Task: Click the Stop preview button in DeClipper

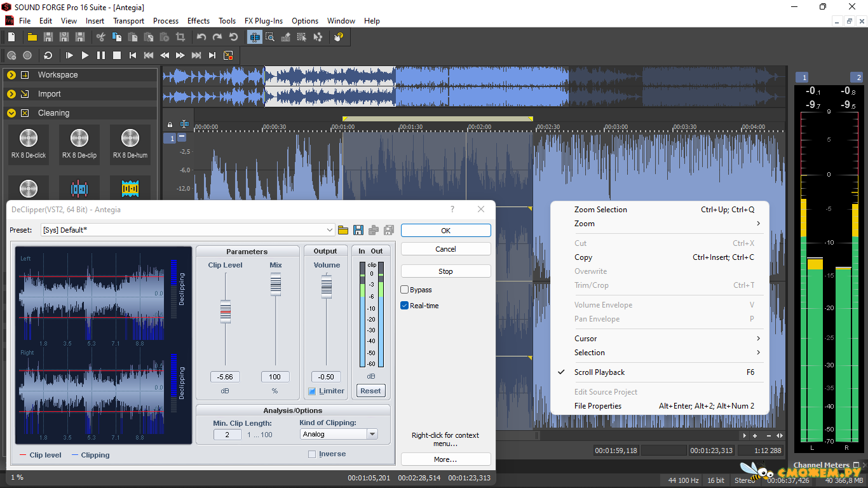Action: pos(445,271)
